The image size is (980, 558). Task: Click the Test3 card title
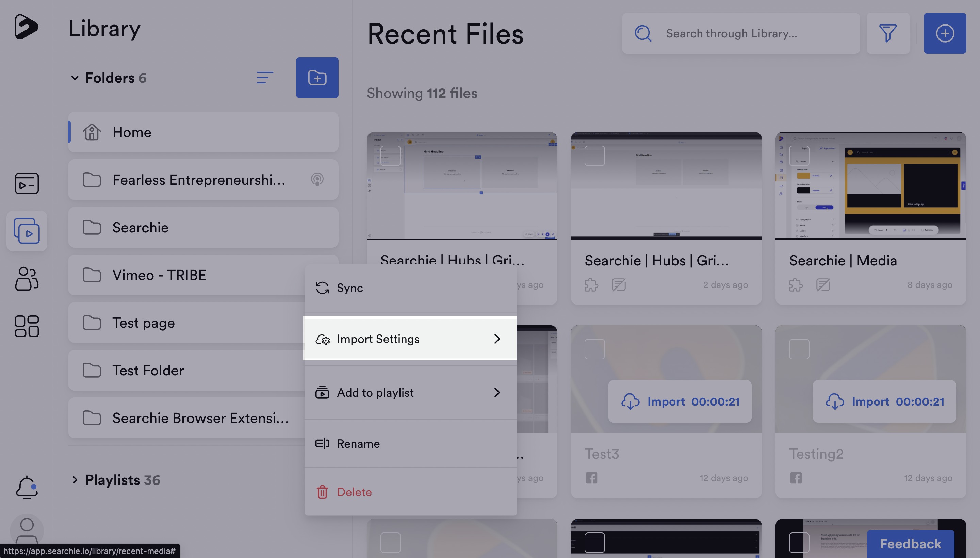coord(601,454)
